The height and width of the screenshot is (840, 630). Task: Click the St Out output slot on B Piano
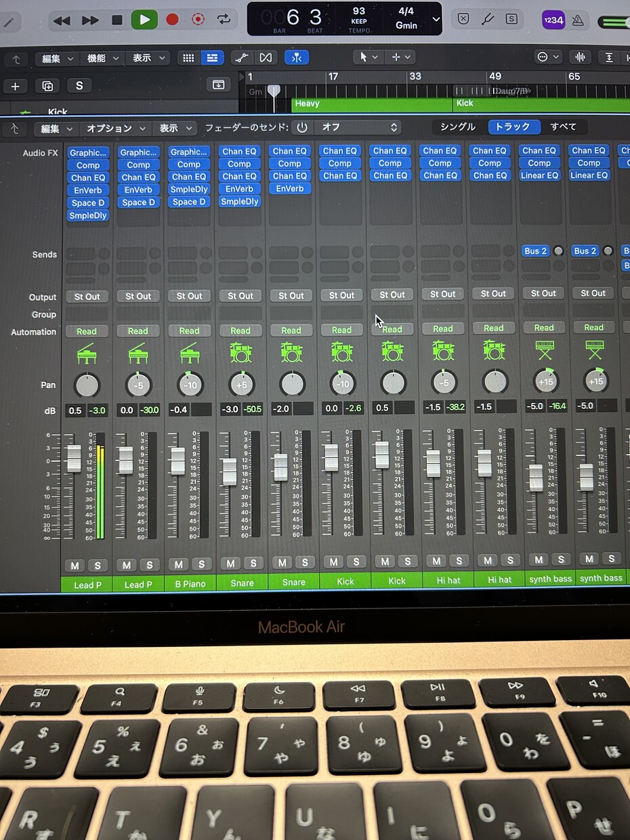point(189,296)
